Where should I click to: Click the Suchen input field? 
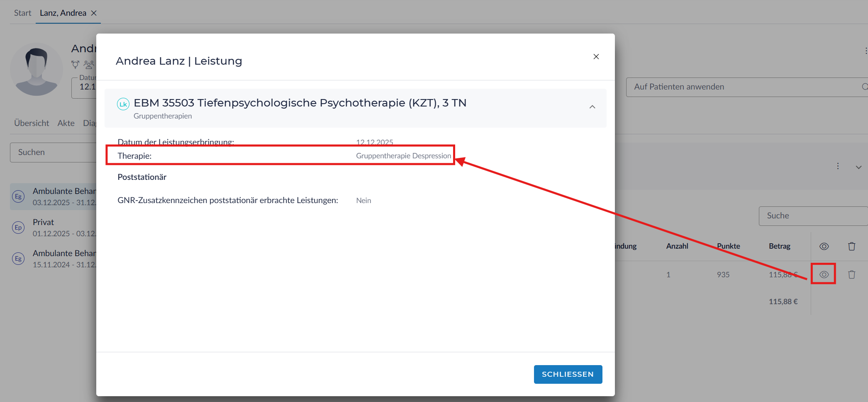tap(54, 153)
